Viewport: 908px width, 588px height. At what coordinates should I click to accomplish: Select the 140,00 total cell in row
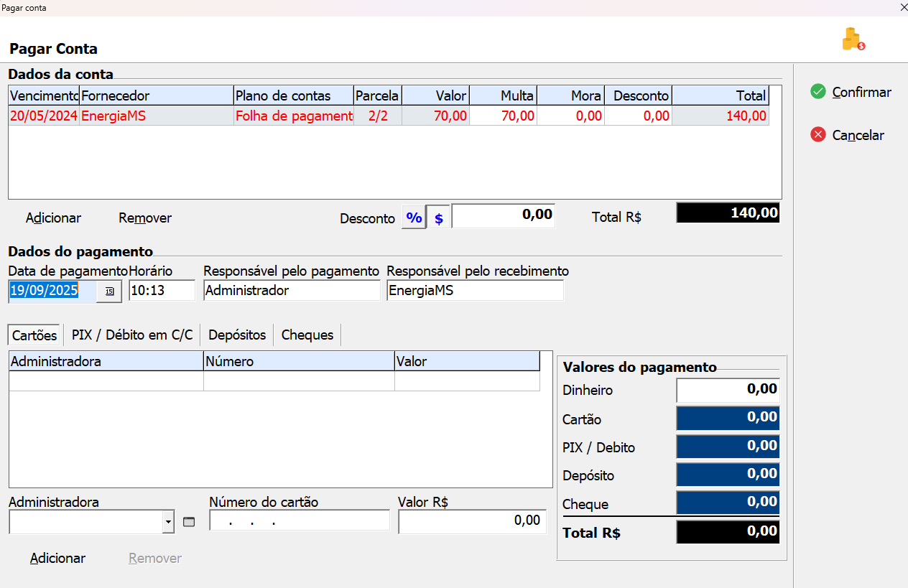pyautogui.click(x=721, y=116)
